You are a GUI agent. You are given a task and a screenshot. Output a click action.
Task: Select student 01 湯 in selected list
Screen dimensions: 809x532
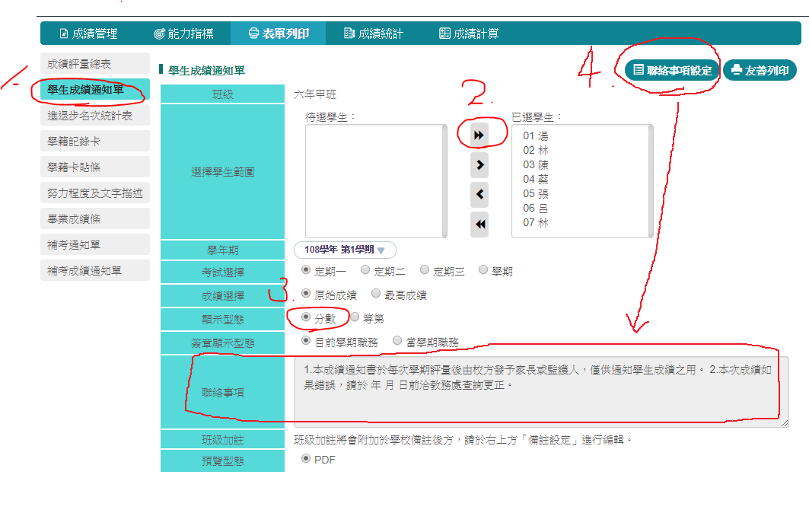(536, 135)
